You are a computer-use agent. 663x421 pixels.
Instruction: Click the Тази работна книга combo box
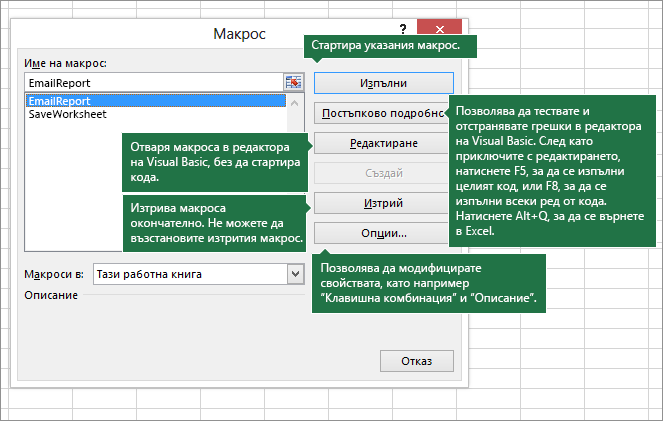tap(198, 274)
